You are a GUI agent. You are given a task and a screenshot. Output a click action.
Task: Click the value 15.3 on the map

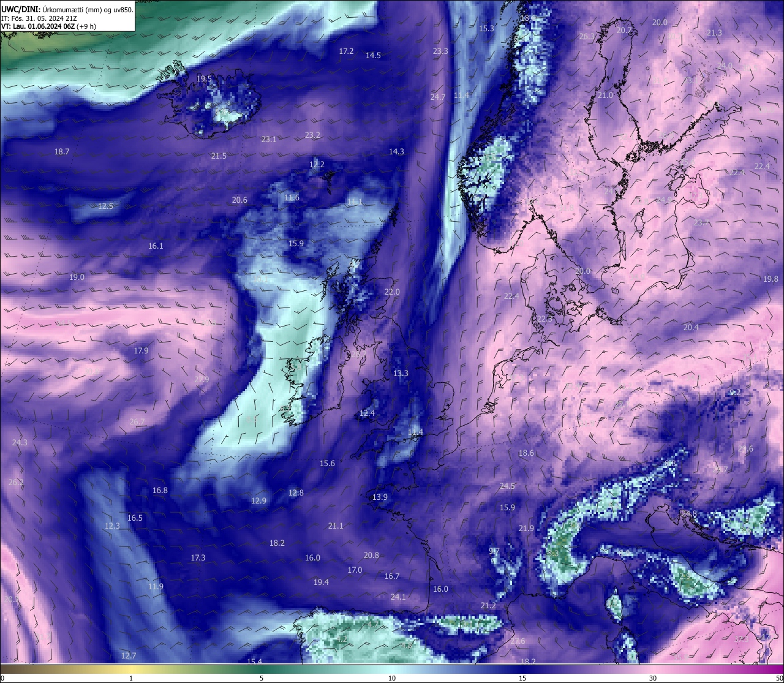(486, 29)
